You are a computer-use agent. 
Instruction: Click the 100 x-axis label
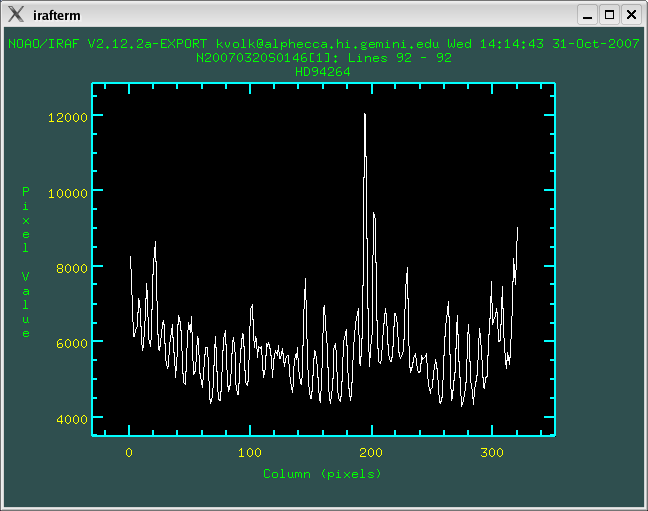pos(250,453)
